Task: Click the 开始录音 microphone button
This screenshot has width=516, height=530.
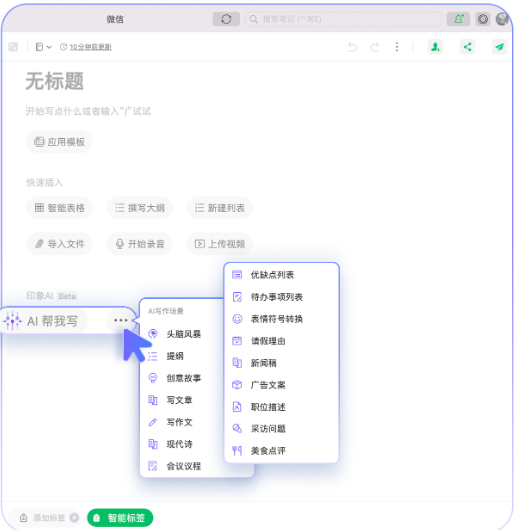Action: click(140, 244)
